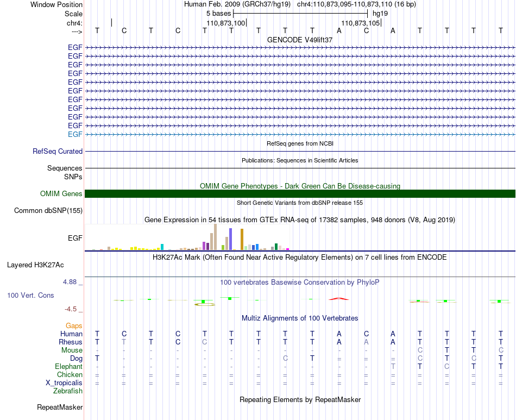Click the chr4: ruler label

pyautogui.click(x=74, y=23)
